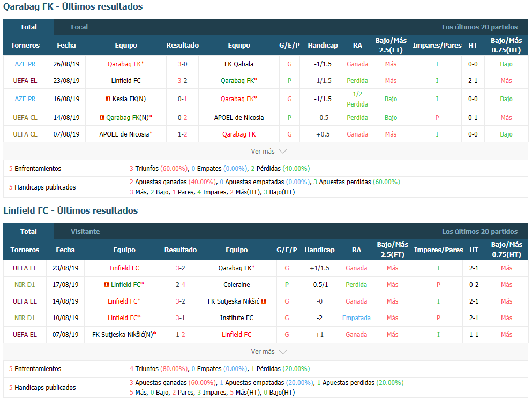Expand 'Ver más' under the Linfield FC results

tap(269, 352)
